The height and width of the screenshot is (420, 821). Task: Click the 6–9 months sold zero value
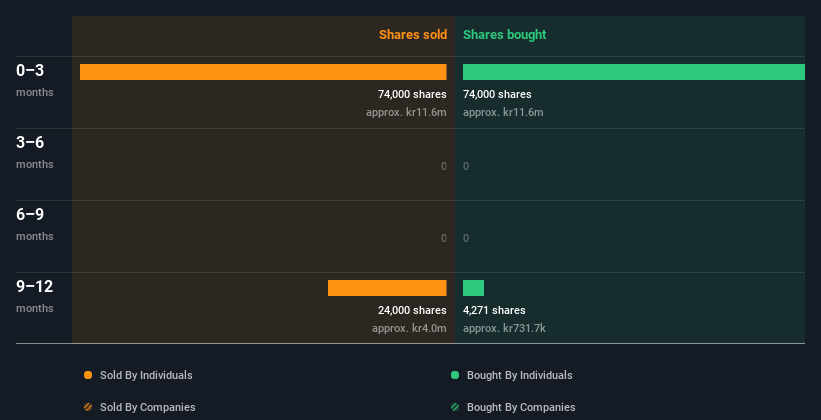click(x=444, y=238)
